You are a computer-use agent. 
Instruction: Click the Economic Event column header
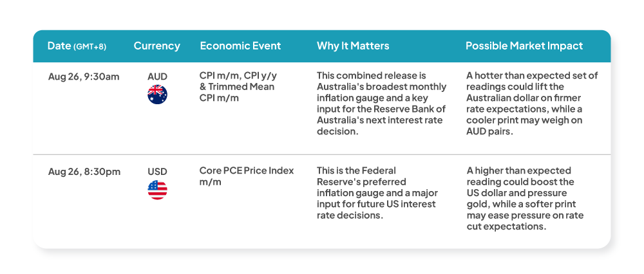click(x=240, y=46)
